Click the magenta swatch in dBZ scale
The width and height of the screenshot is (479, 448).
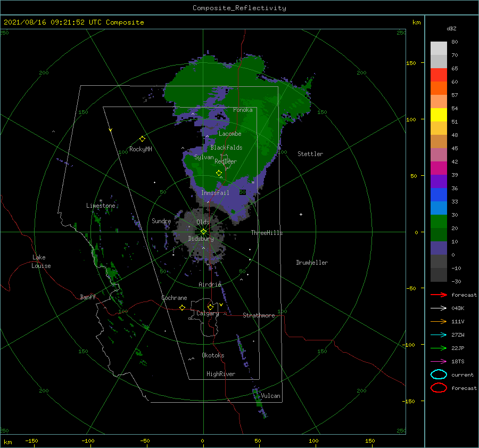pos(439,168)
